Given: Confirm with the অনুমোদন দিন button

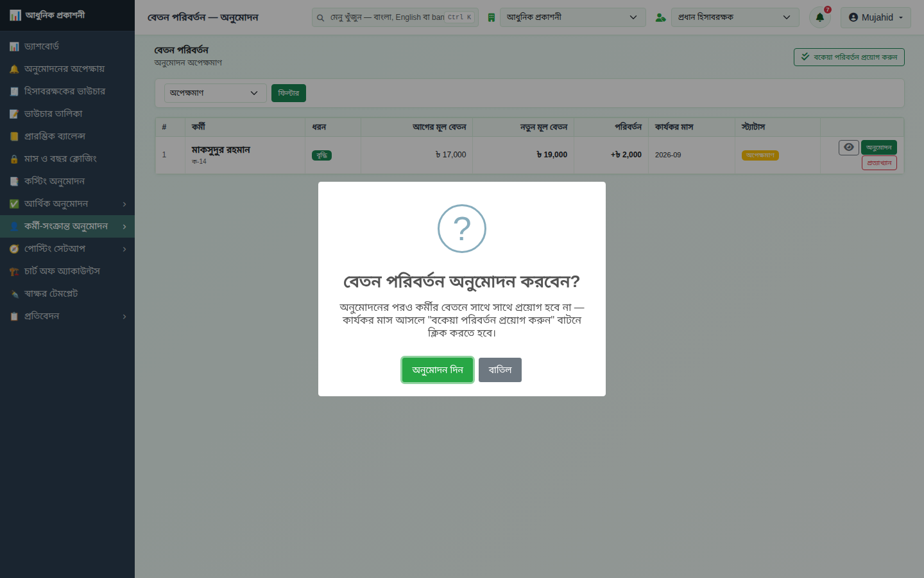Looking at the screenshot, I should (438, 370).
